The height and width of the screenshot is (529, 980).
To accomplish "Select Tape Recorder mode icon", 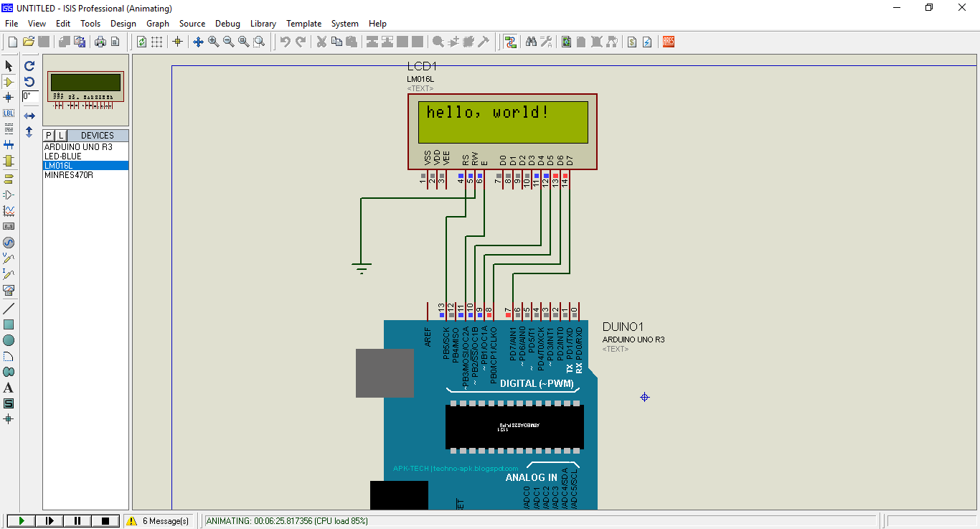I will point(9,226).
